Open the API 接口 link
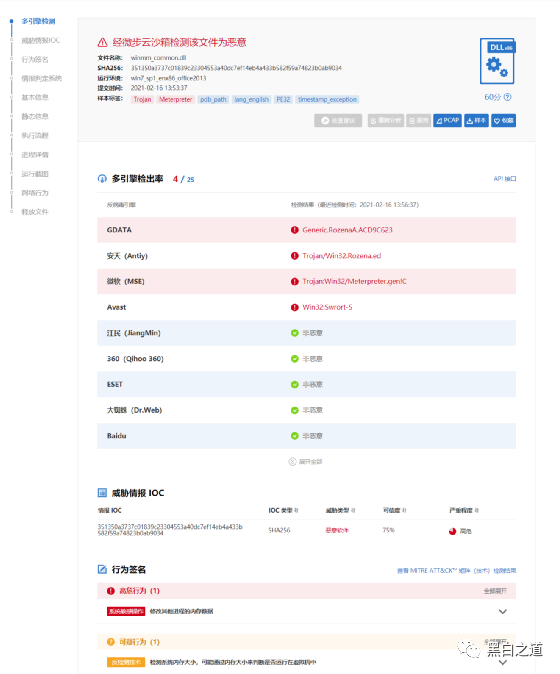This screenshot has width=560, height=674. 505,179
